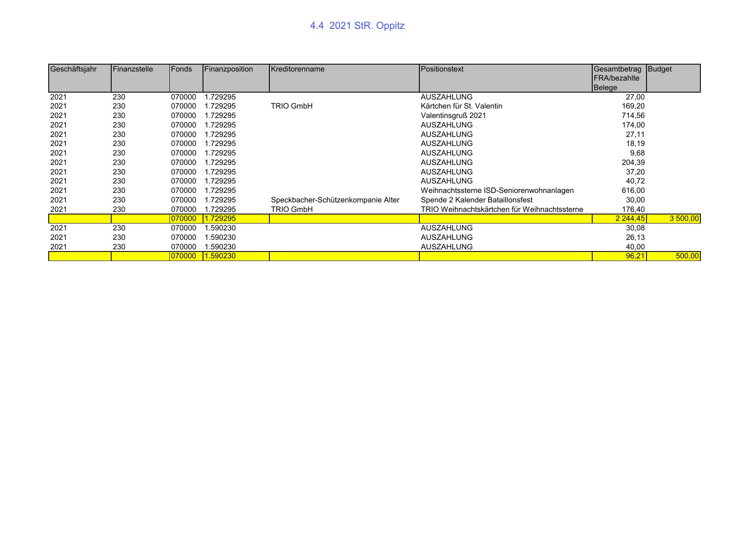Select the "Spende 2 Kalender Bataillonsfest" text
The height and width of the screenshot is (534, 756).
pos(476,200)
